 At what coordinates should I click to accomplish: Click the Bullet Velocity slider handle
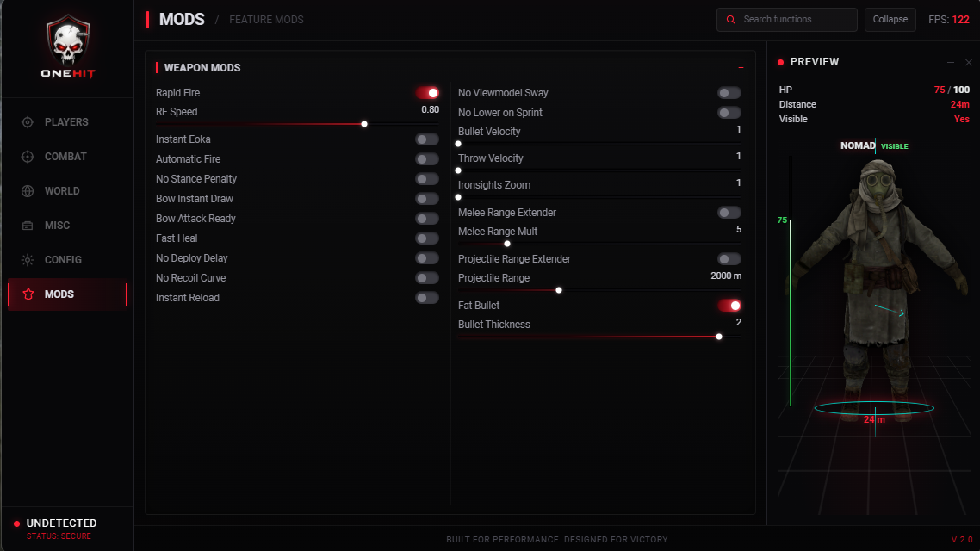tap(458, 144)
